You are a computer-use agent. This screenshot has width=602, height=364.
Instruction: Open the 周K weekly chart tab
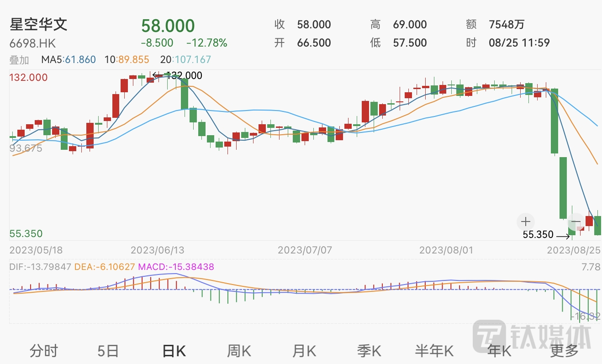[x=239, y=351]
